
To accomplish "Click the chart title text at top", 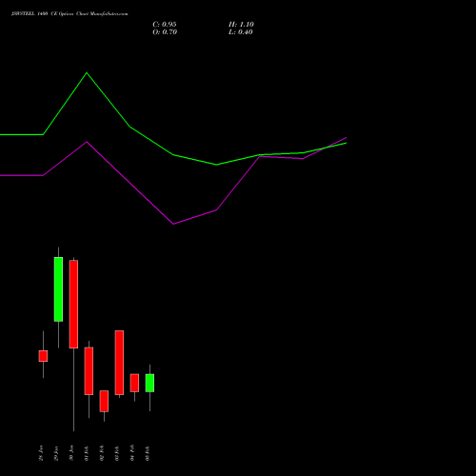I will pos(69,14).
